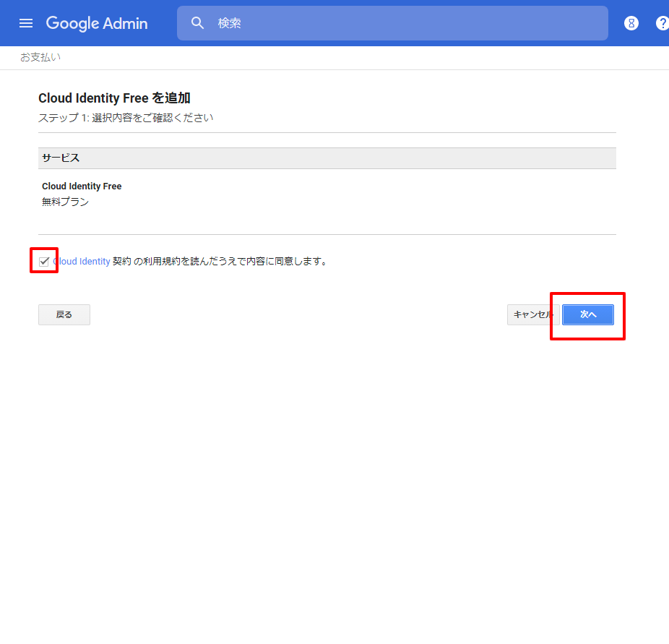This screenshot has width=669, height=644.
Task: Focus the 検索 search field
Action: pyautogui.click(x=392, y=23)
